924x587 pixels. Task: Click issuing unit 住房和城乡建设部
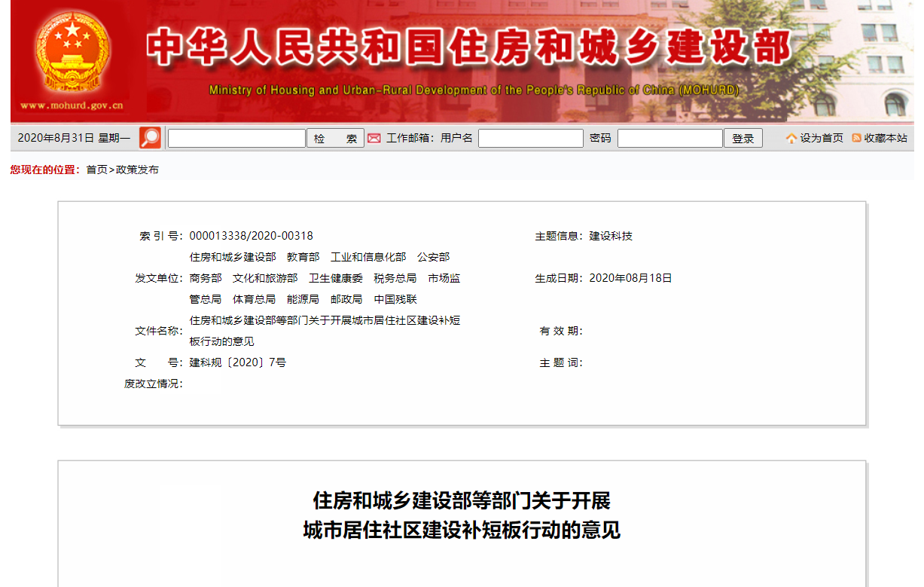point(233,257)
